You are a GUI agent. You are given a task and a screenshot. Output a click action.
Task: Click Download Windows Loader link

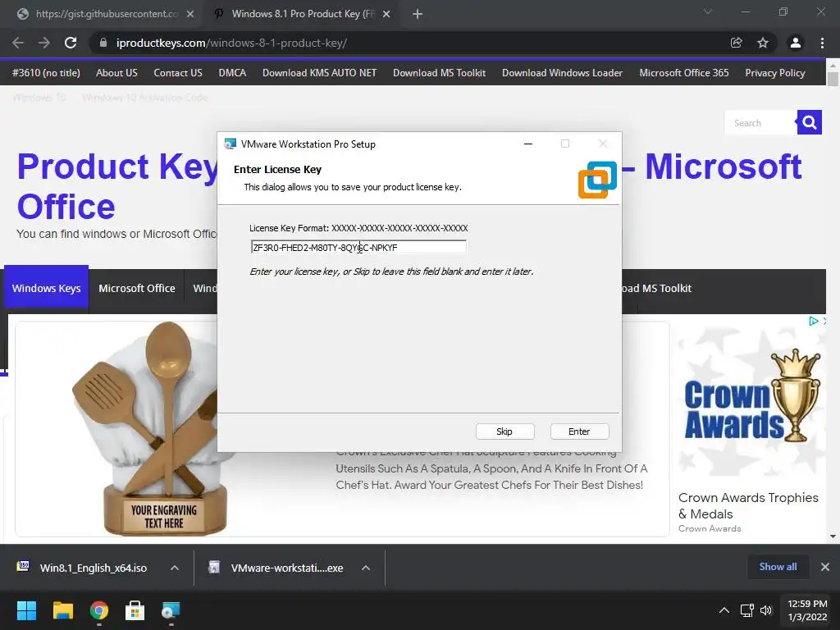coord(562,73)
